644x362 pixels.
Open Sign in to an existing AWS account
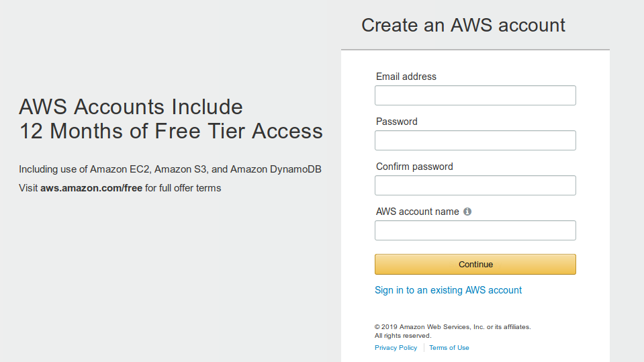(448, 290)
